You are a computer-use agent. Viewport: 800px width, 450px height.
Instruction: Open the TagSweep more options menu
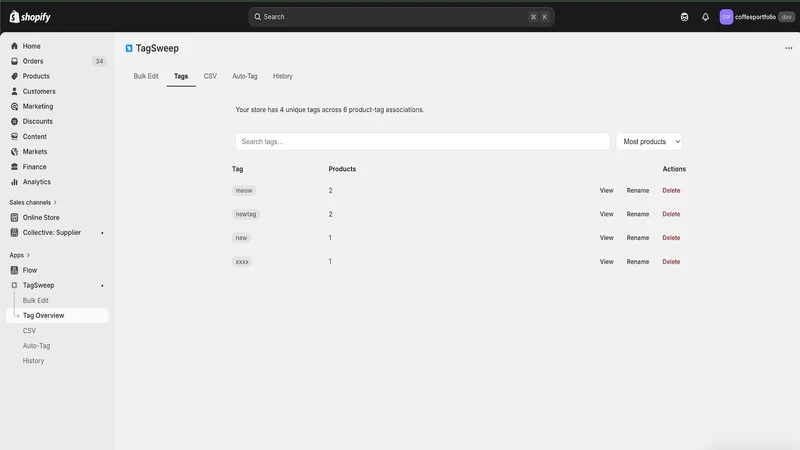[789, 48]
